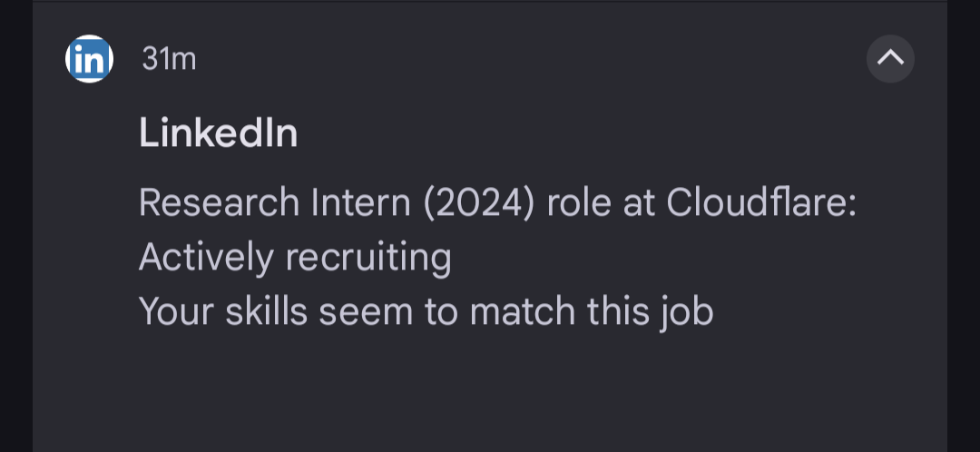Tap the word 'recruiting' in the second line

coord(368,258)
